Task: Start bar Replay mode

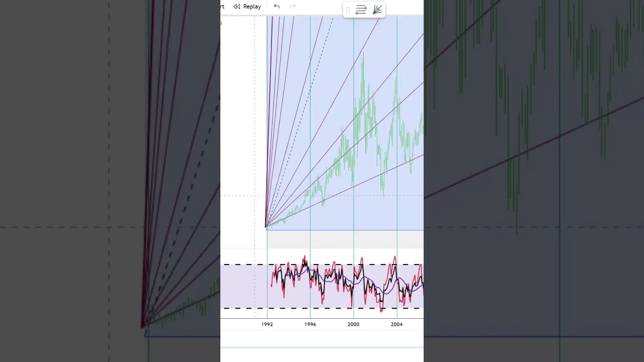Action: (x=247, y=7)
